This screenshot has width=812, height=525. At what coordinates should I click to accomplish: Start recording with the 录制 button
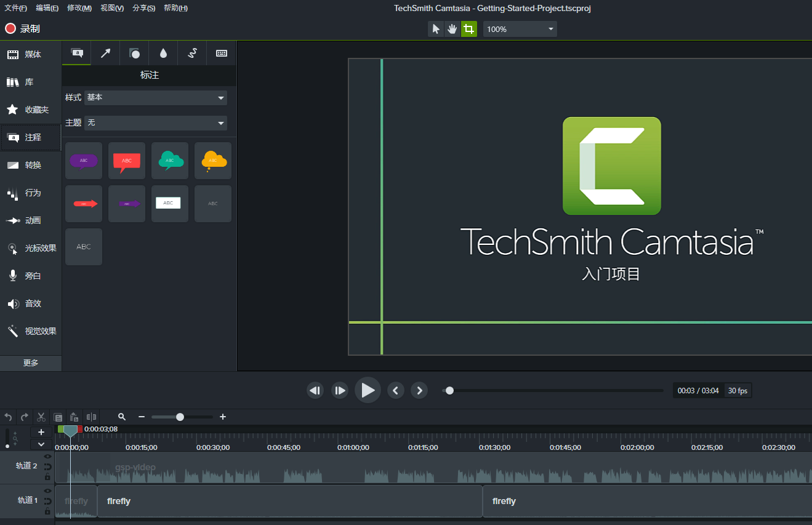click(22, 28)
